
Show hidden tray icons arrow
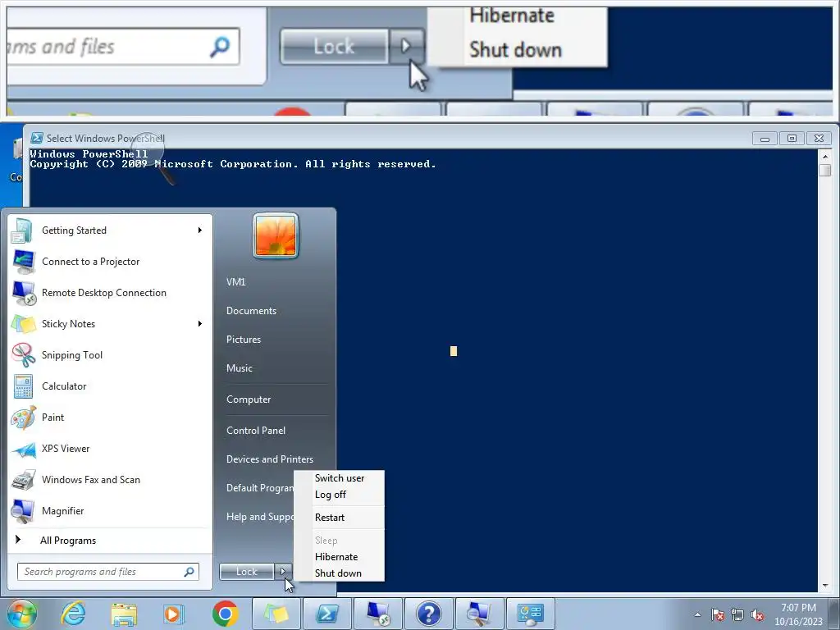point(697,614)
